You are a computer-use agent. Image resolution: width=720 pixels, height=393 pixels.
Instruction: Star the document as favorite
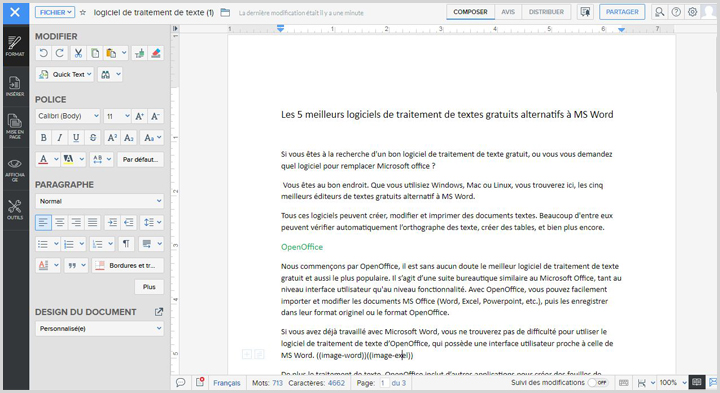pyautogui.click(x=83, y=12)
